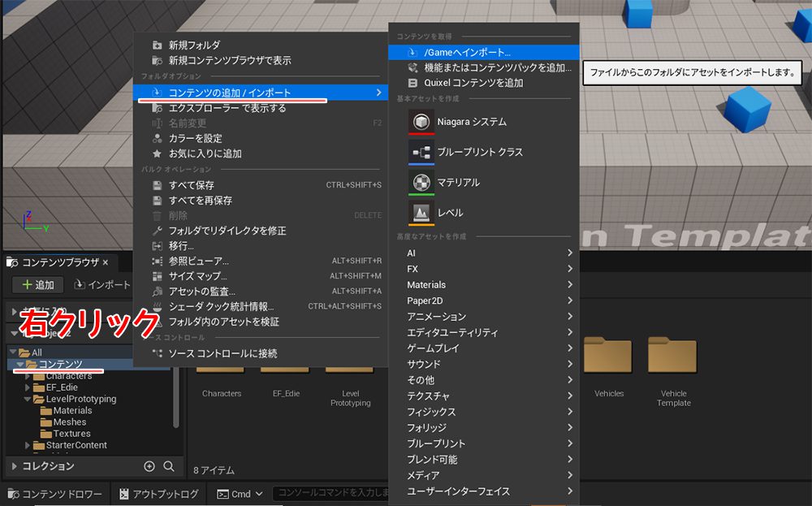This screenshot has height=506, width=812.
Task: Open the コンテンツドロワー button
Action: [x=55, y=494]
